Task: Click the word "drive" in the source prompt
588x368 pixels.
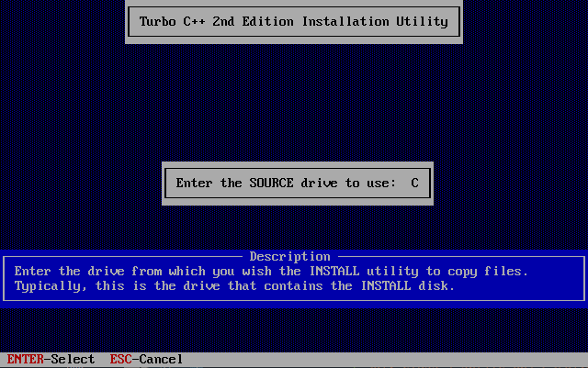Action: coord(319,183)
